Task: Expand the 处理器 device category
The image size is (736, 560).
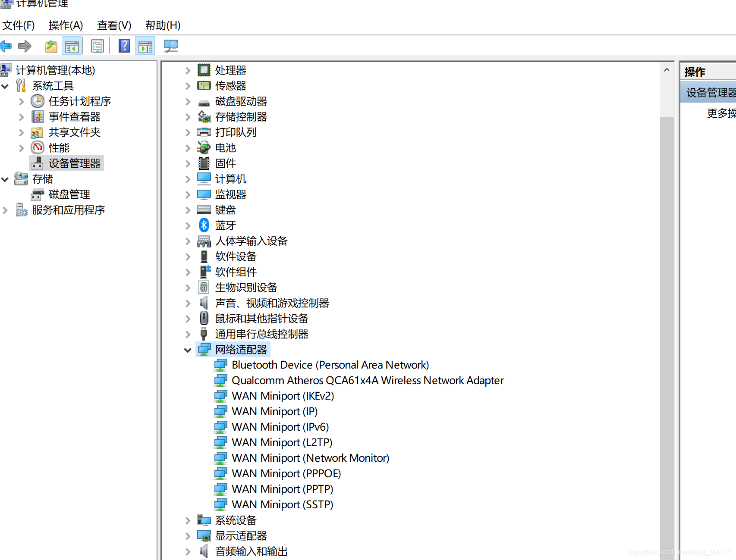Action: [188, 70]
